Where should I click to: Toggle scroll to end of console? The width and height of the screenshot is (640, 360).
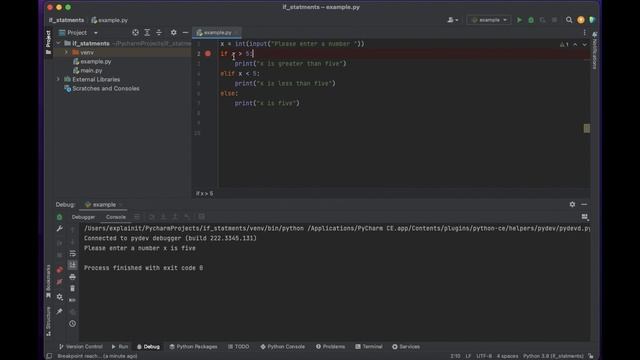(x=72, y=265)
